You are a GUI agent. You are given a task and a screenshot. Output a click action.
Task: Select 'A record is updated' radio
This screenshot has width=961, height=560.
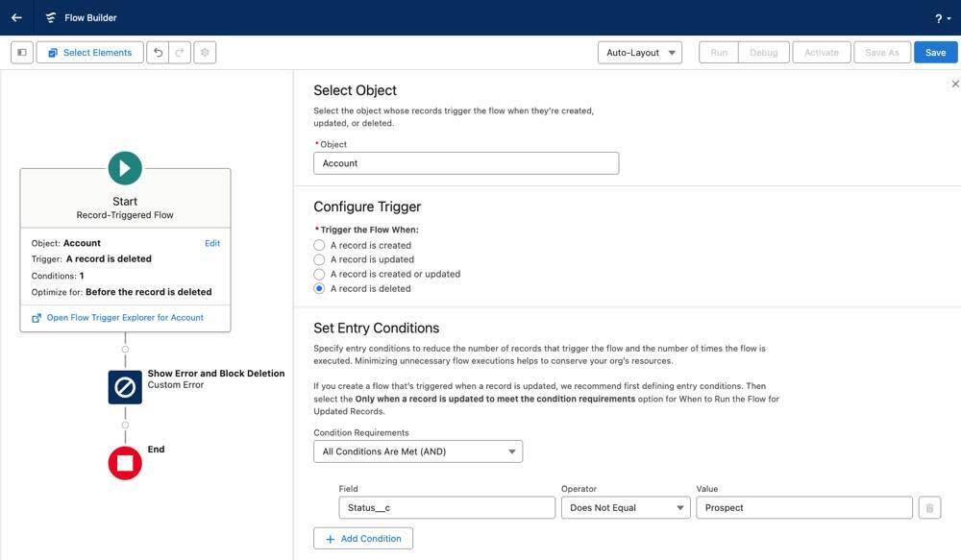point(319,259)
